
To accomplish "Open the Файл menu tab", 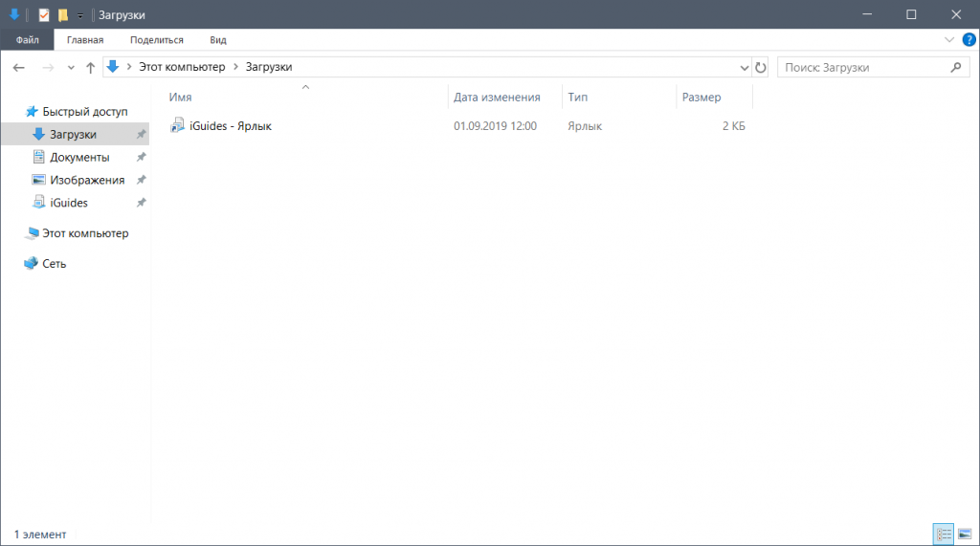I will point(27,40).
